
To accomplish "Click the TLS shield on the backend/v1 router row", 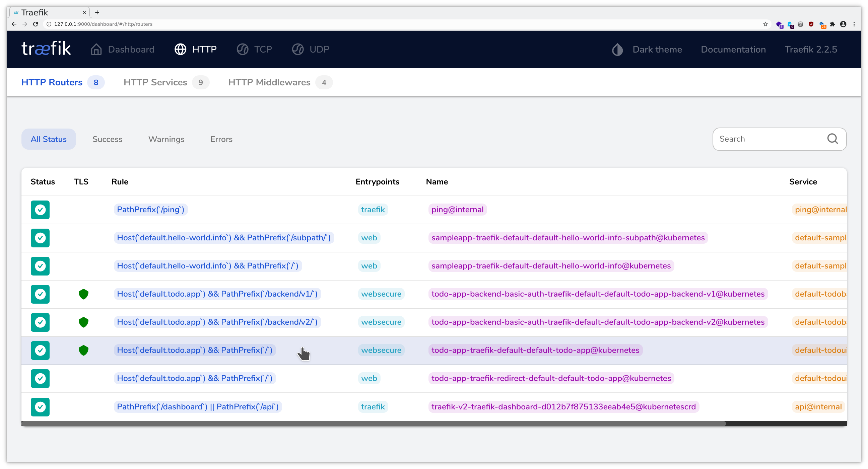I will (83, 294).
